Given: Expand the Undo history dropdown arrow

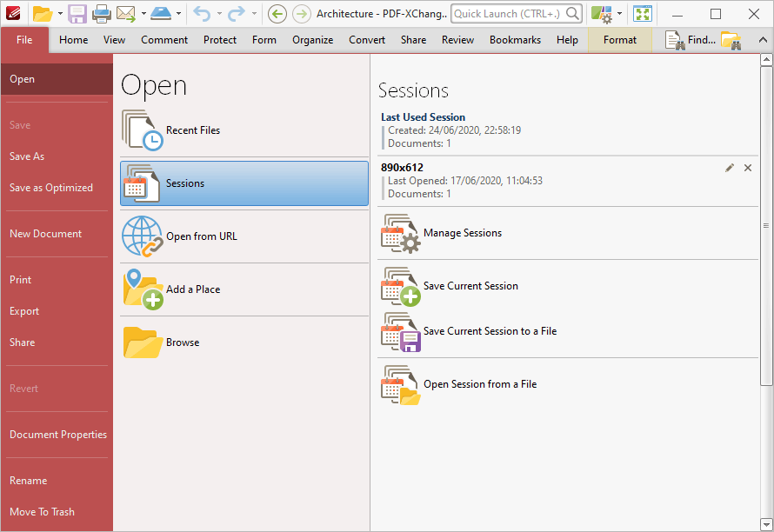Looking at the screenshot, I should (x=219, y=14).
